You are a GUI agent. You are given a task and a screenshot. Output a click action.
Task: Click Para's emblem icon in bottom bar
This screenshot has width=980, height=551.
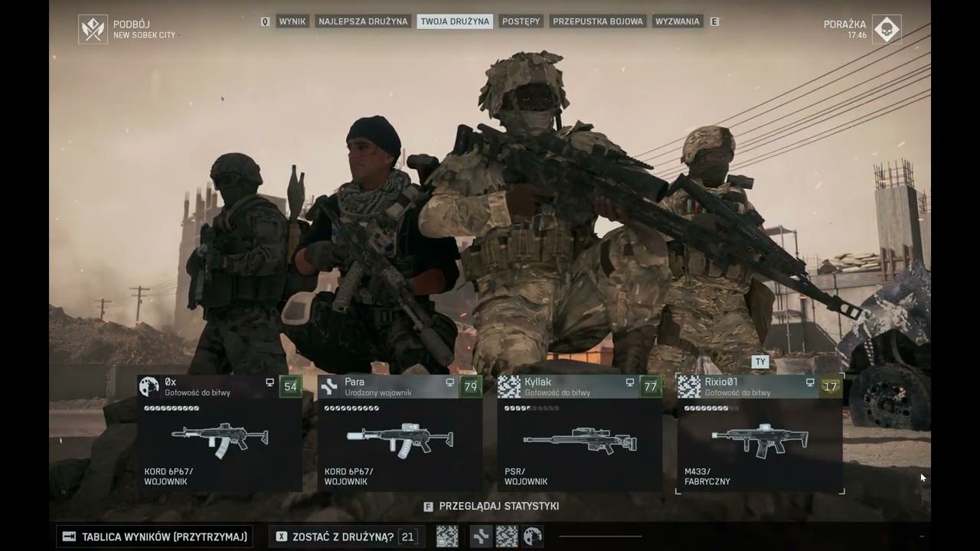tap(481, 536)
